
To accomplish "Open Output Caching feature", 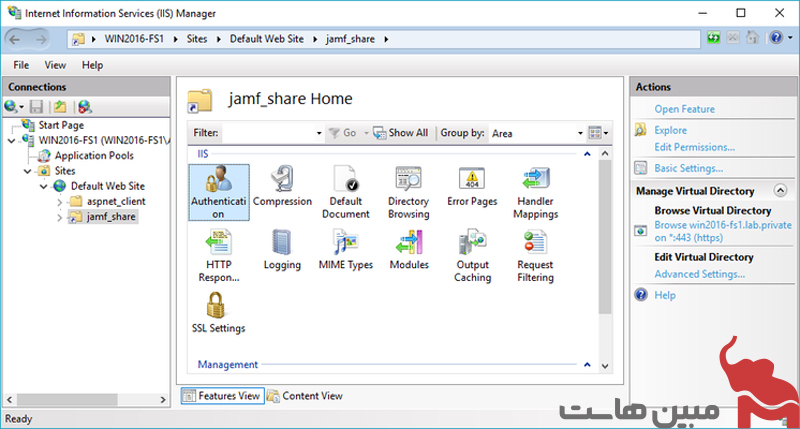I will click(472, 256).
